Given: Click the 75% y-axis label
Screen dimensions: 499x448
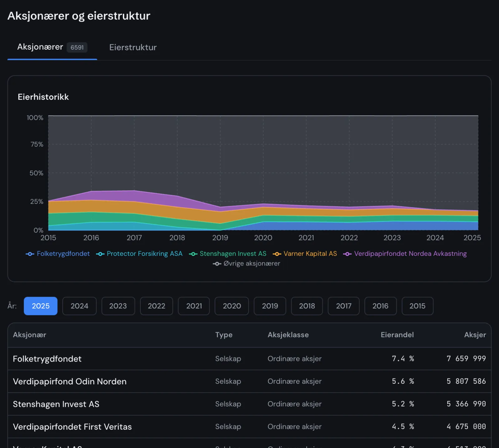Looking at the screenshot, I should pos(37,144).
